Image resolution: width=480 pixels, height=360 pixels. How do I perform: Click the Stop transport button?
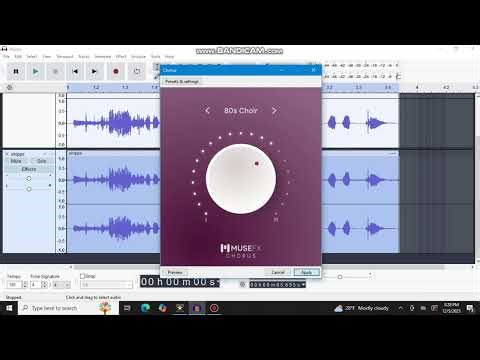pos(55,71)
